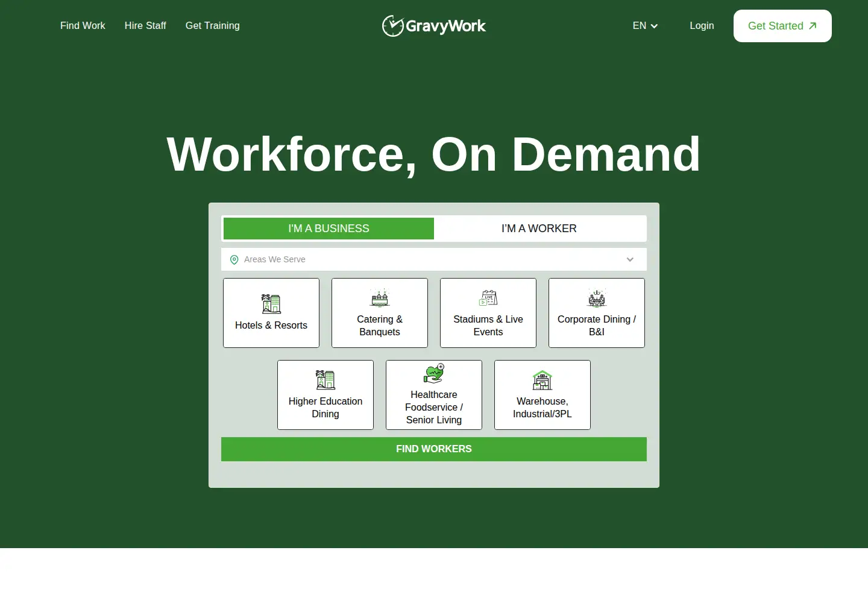The image size is (868, 603).
Task: Click the Login link
Action: click(702, 26)
